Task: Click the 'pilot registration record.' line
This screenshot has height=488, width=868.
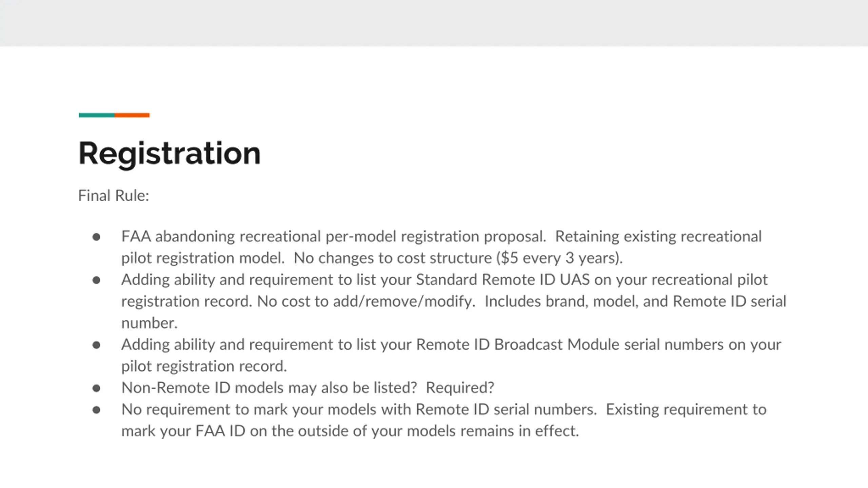Action: pyautogui.click(x=204, y=367)
